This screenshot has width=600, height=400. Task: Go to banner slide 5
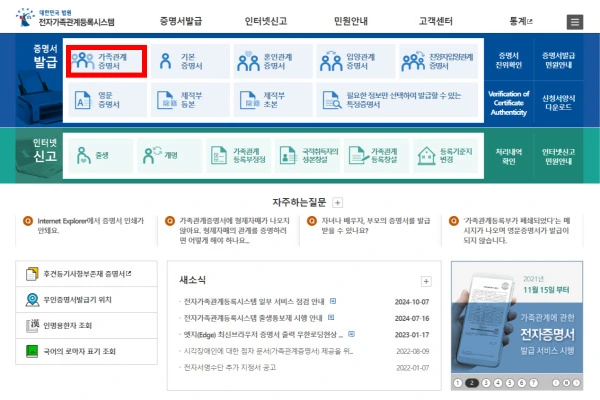[x=510, y=383]
